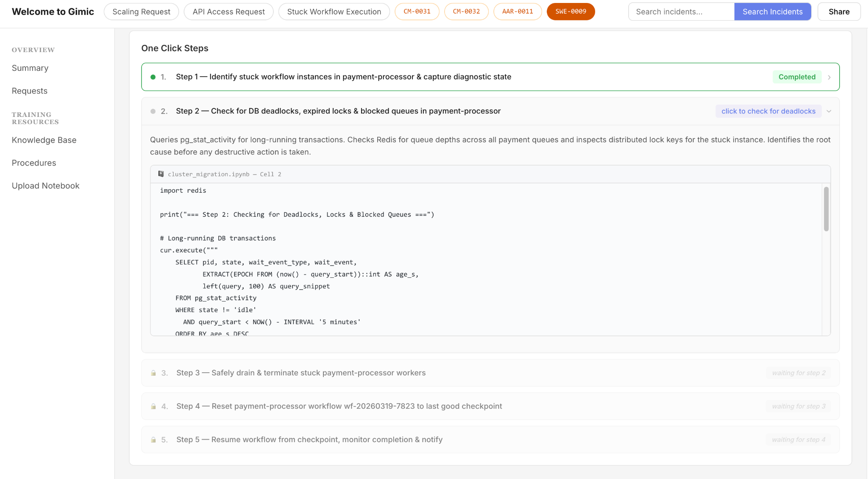Go to Summary in the sidebar
Screen dimensions: 868x479
click(30, 68)
